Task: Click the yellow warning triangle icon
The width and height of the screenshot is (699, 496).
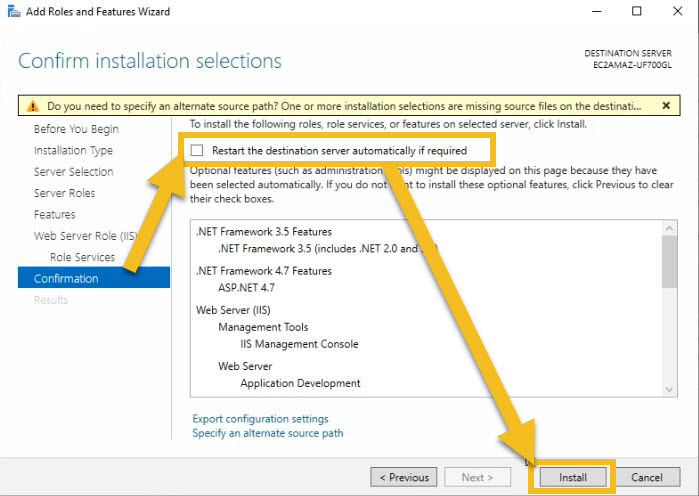Action: (33, 106)
